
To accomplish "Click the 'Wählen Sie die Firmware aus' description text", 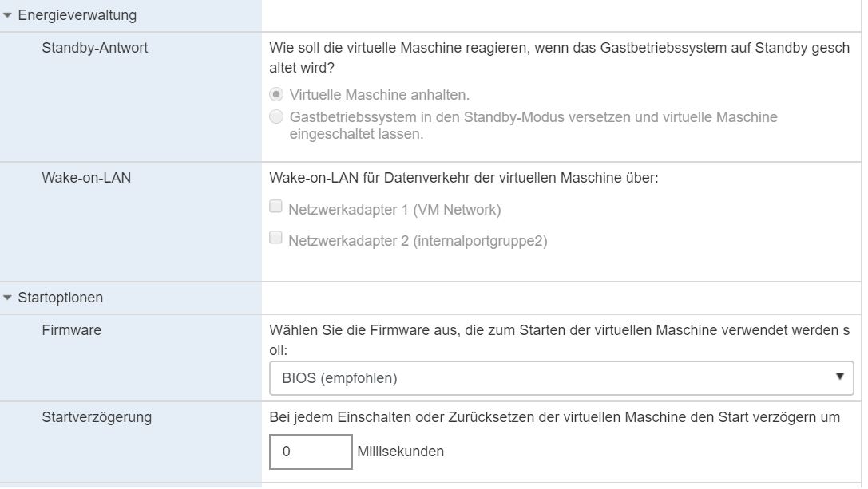I will pos(559,329).
